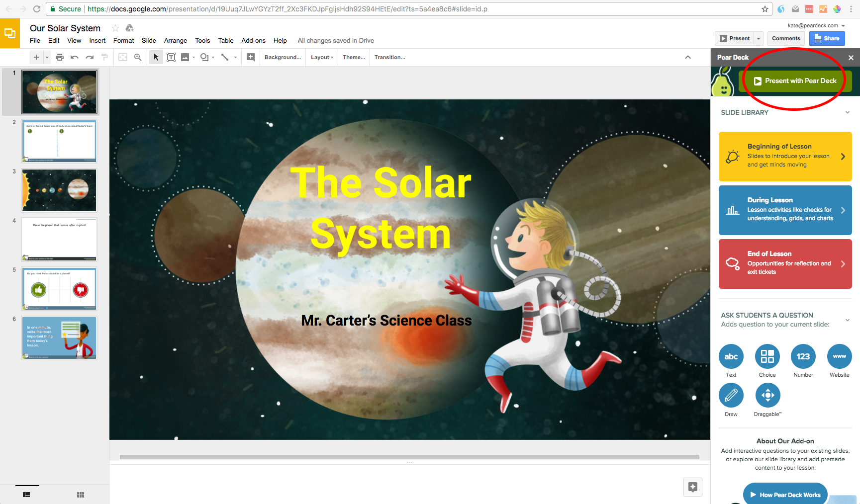Select slide 5 thumbs up/down thumbnail
The width and height of the screenshot is (860, 504).
(59, 289)
